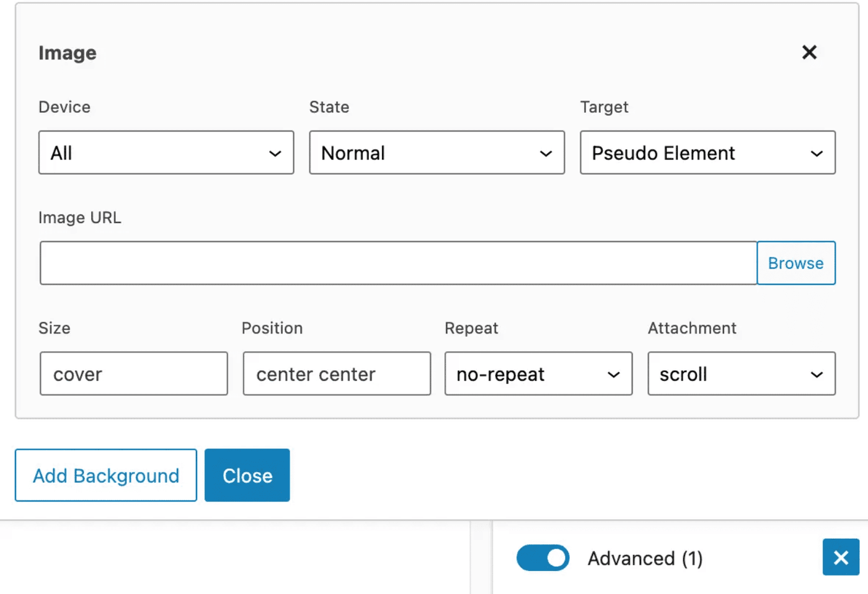Focus the Image URL text field
Viewport: 868px width, 594px height.
pyautogui.click(x=398, y=263)
